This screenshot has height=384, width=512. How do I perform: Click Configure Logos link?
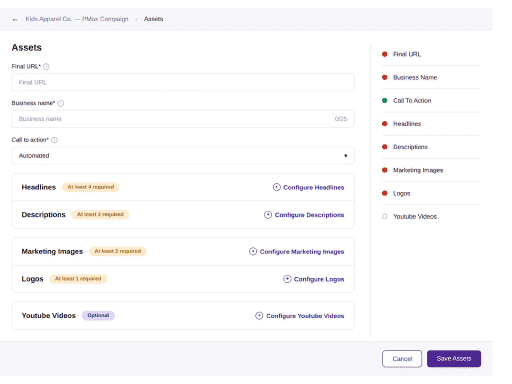[319, 279]
